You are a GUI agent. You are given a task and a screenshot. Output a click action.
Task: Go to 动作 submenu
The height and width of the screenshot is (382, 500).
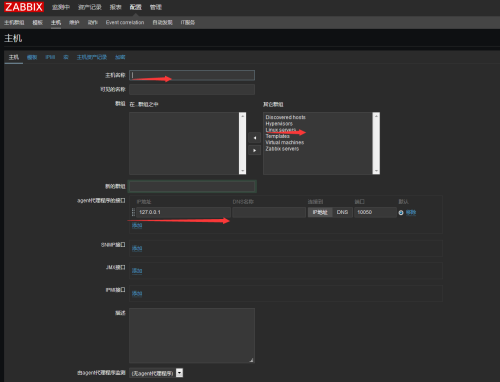92,22
